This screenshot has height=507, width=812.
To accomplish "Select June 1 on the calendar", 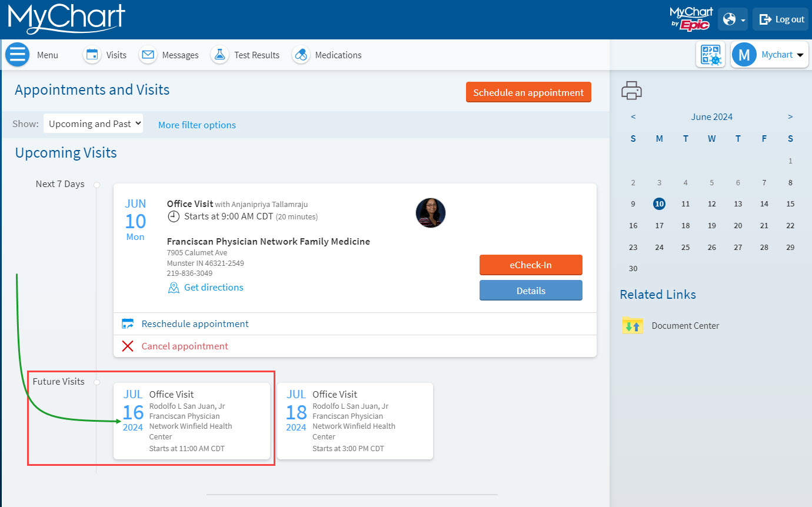I will click(x=790, y=161).
